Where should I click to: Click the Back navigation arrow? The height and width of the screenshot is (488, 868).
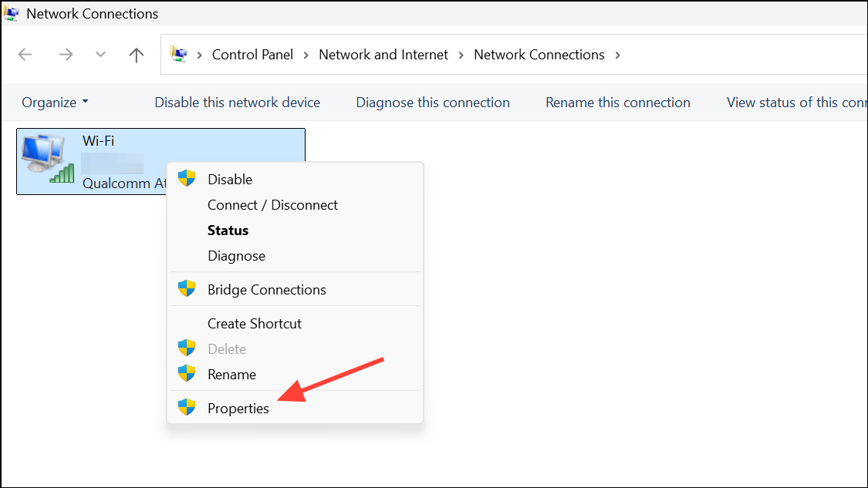25,55
